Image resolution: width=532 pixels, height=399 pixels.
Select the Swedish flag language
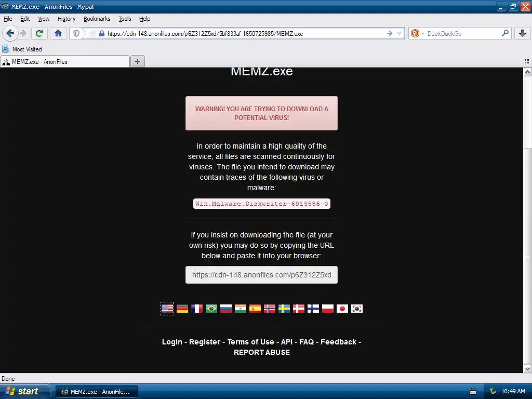click(x=284, y=309)
